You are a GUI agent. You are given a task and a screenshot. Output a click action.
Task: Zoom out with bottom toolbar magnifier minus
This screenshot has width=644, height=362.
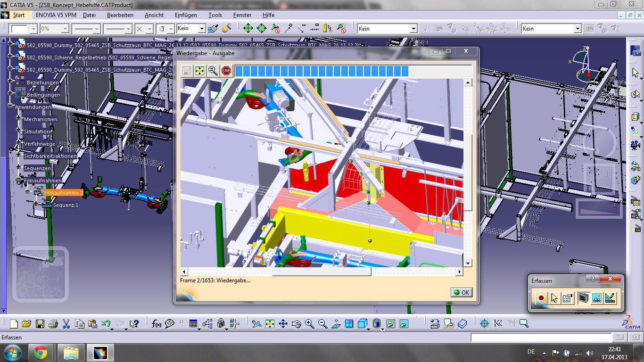[322, 324]
